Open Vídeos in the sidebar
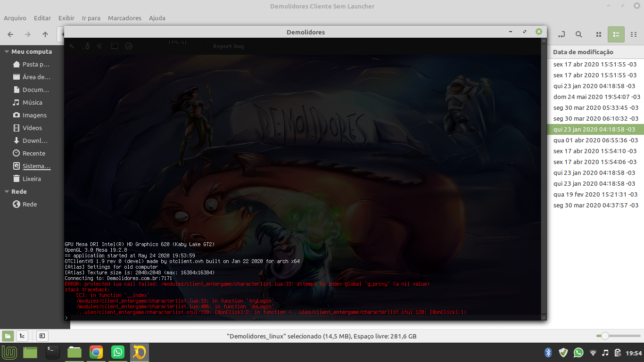 point(27,128)
